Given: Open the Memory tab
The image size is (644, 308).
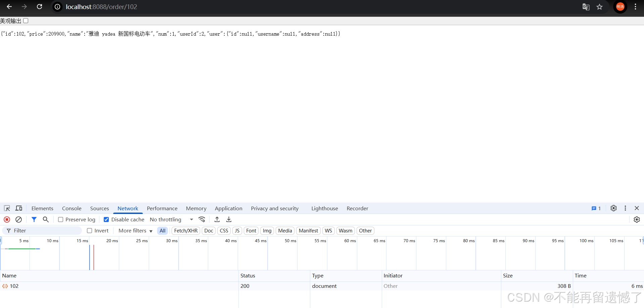Looking at the screenshot, I should coord(196,208).
